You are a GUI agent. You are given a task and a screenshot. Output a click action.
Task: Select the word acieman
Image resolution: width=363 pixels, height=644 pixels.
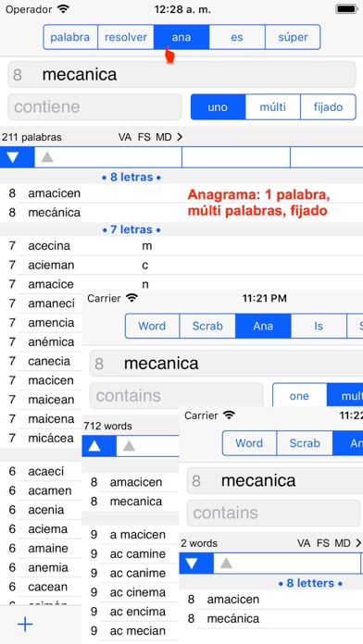(x=51, y=265)
